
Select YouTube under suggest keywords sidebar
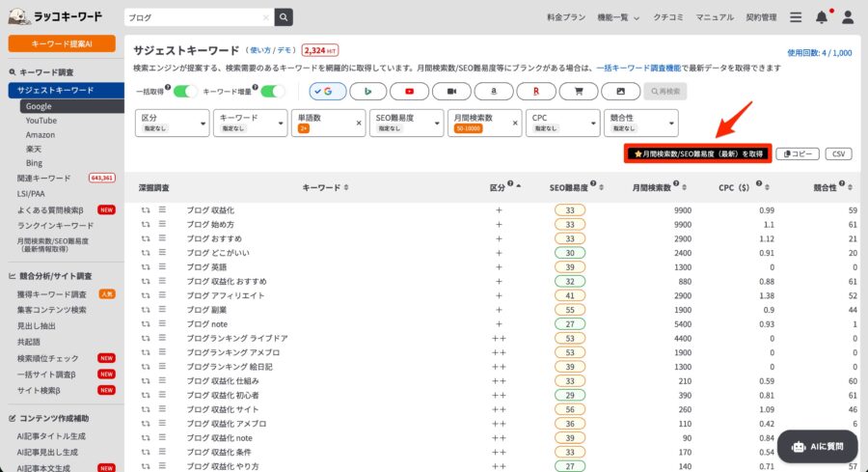pyautogui.click(x=41, y=121)
